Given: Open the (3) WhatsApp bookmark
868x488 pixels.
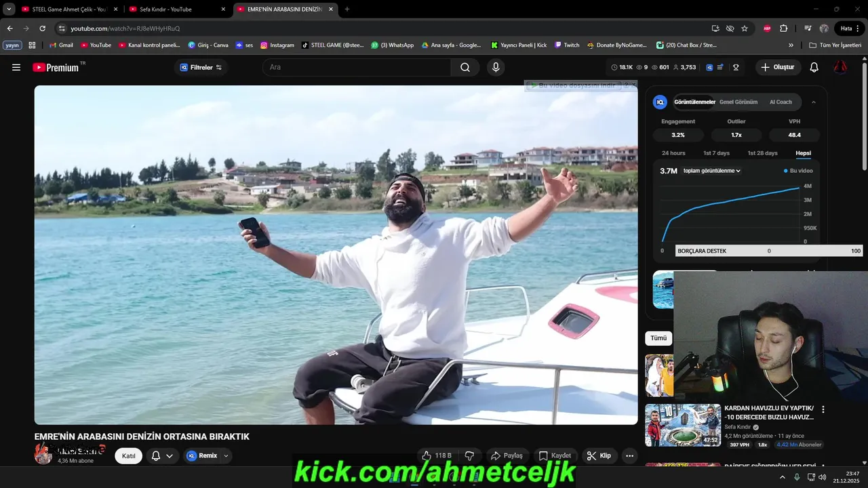Looking at the screenshot, I should (392, 45).
